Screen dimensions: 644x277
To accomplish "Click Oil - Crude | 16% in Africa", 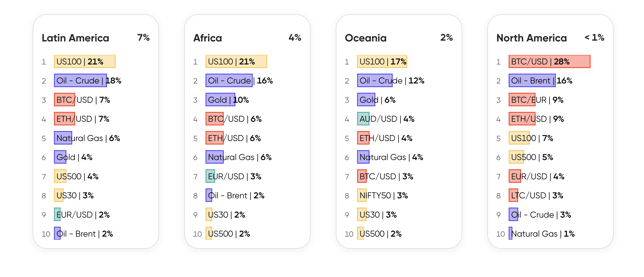I will click(239, 81).
